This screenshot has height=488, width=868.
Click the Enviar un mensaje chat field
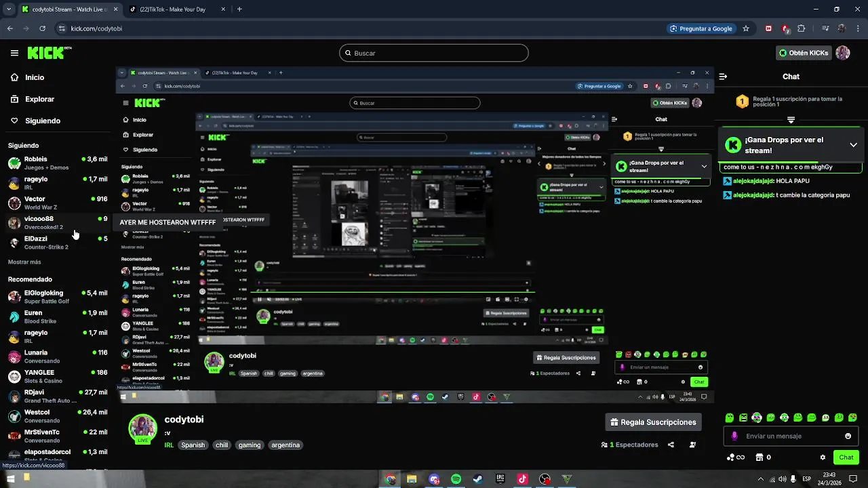[x=791, y=436]
